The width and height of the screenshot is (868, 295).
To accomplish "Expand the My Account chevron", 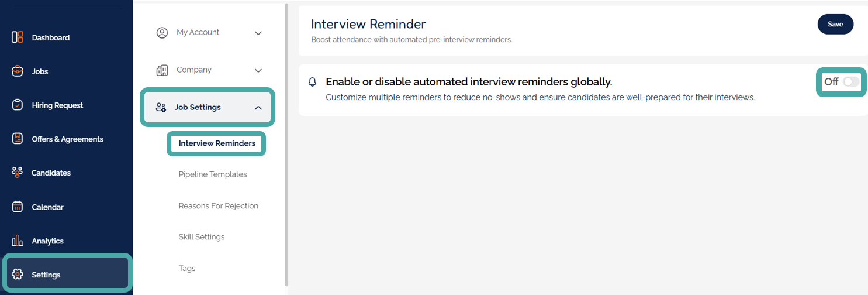I will (258, 33).
